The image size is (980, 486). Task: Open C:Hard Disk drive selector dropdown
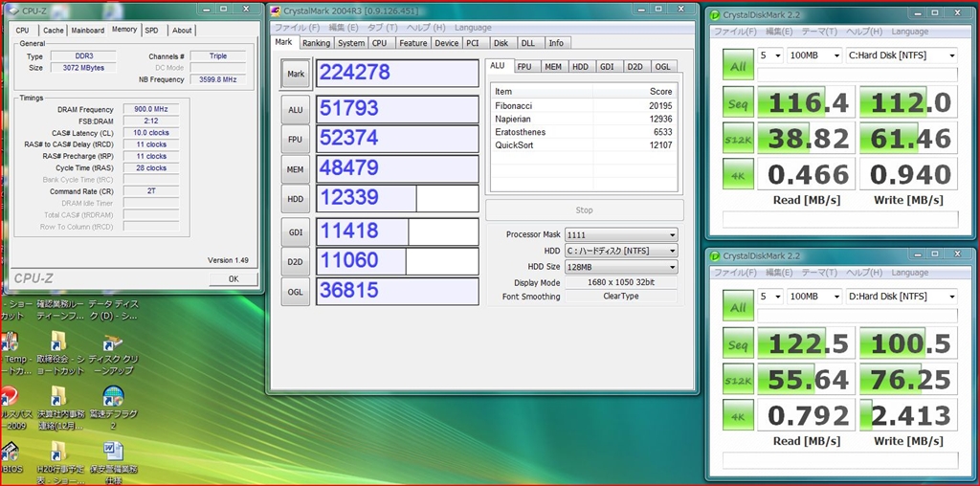tap(901, 55)
